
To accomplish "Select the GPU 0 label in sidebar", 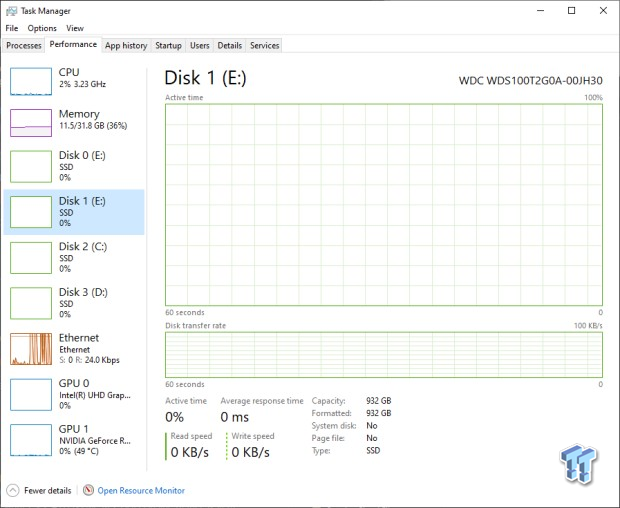I will 74,383.
